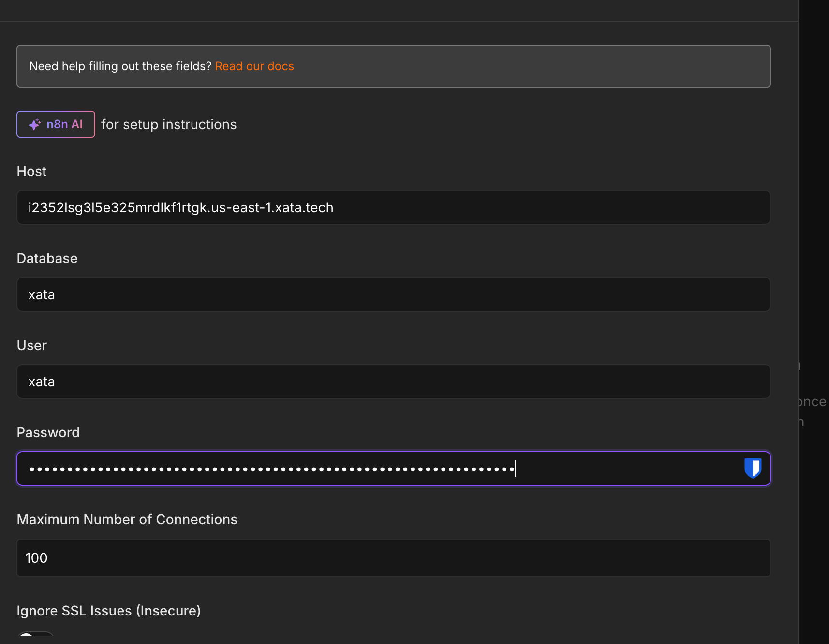Click the User label
The height and width of the screenshot is (644, 829).
click(32, 345)
